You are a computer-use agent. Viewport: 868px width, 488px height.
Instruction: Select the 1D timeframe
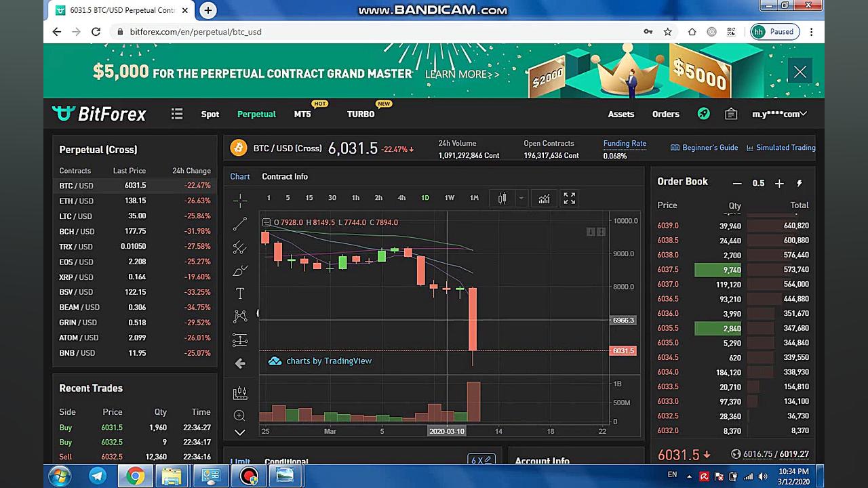tap(425, 198)
